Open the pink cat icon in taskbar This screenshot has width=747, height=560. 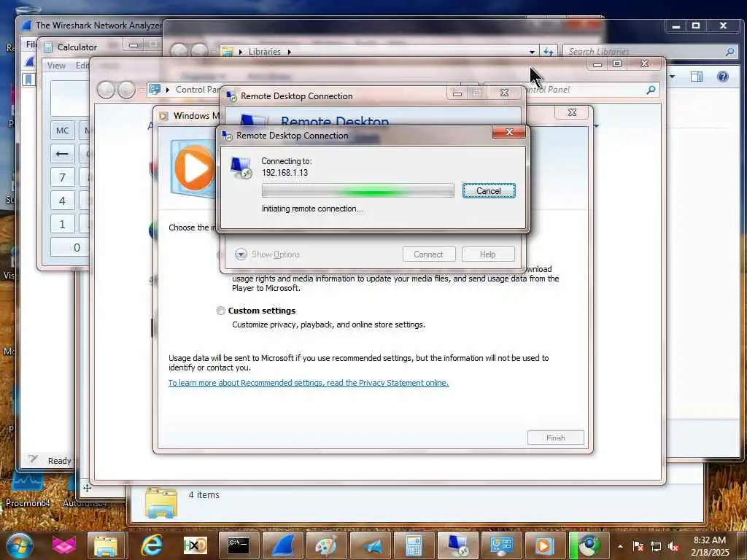tap(64, 545)
